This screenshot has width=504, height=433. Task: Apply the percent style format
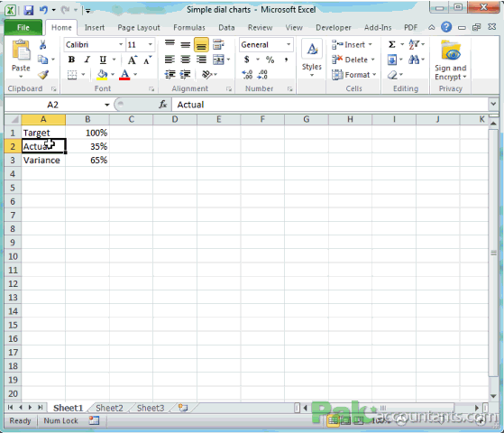click(270, 60)
